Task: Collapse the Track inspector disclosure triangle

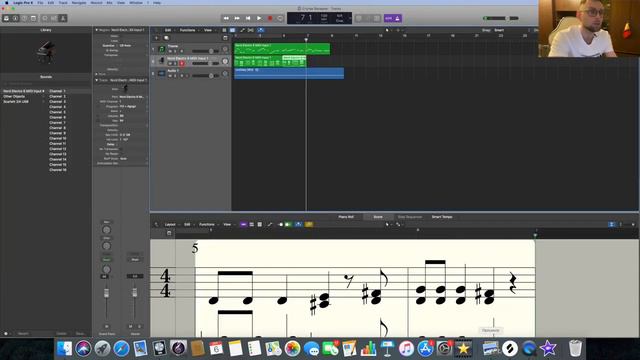Action: pyautogui.click(x=97, y=80)
